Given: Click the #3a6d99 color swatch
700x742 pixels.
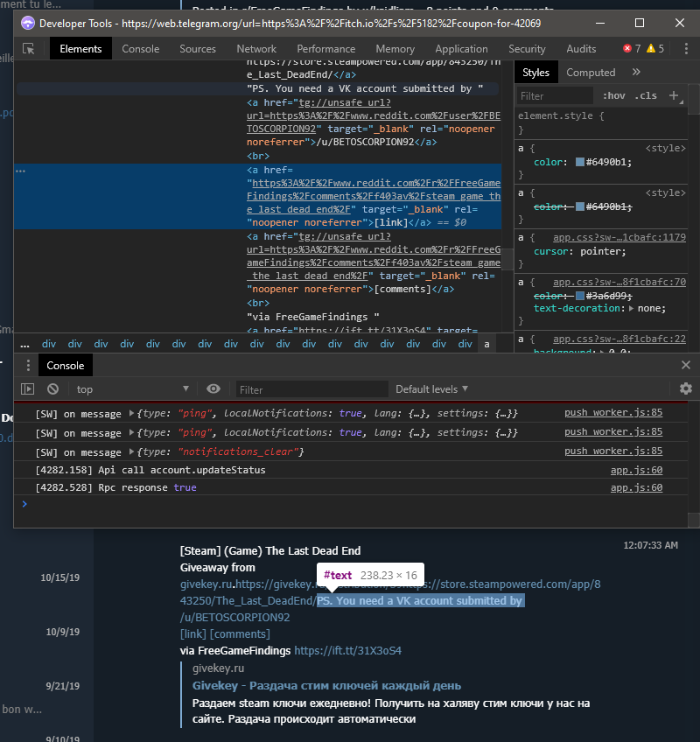Looking at the screenshot, I should [580, 296].
